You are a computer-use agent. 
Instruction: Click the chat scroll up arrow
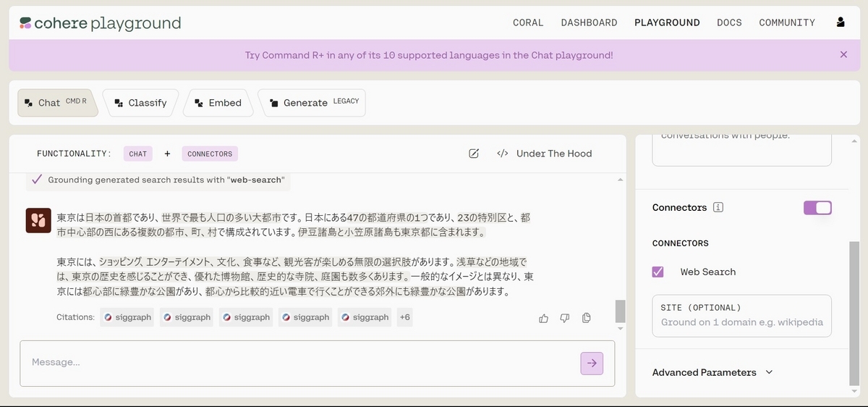tap(620, 180)
